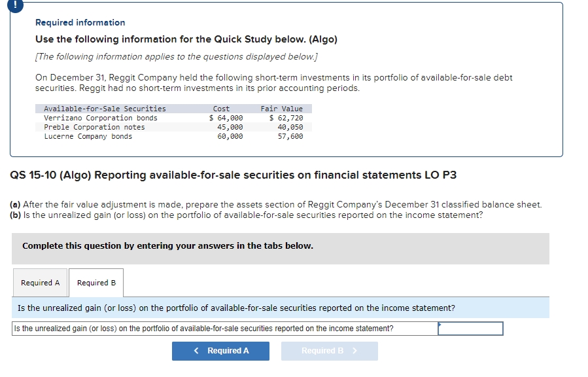Click the QS 15-10 question heading
This screenshot has width=588, height=377.
(233, 175)
